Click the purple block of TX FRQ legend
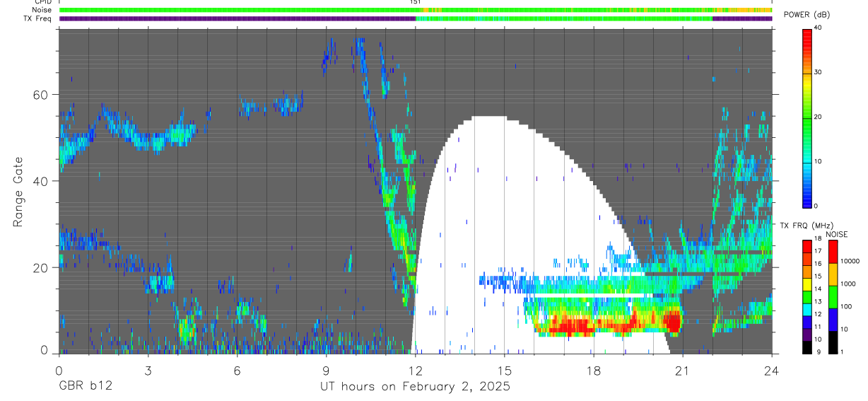 [x=807, y=335]
